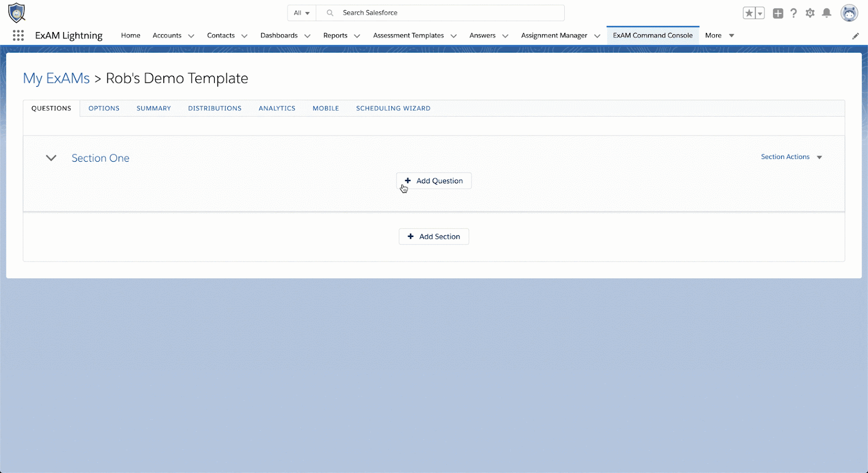The height and width of the screenshot is (473, 868).
Task: Open the Setup gear icon
Action: point(810,13)
